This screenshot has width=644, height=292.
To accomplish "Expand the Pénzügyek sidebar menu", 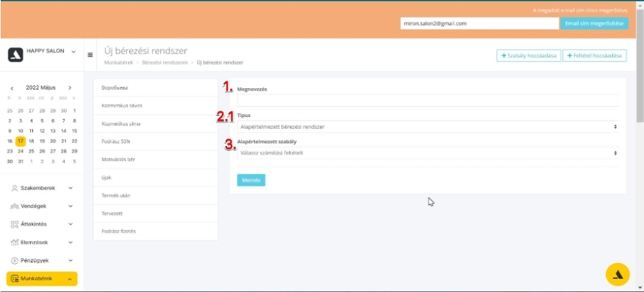I will (x=42, y=260).
